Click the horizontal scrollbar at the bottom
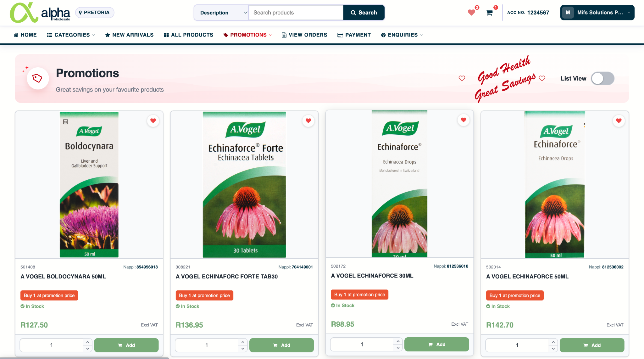Viewport: 644px width, 359px height. pos(85,358)
